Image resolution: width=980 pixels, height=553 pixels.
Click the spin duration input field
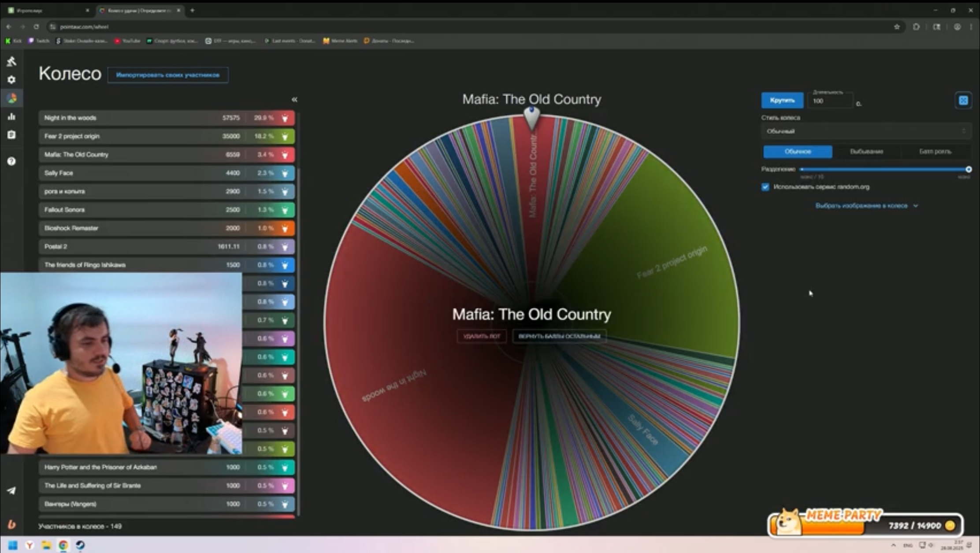coord(829,101)
